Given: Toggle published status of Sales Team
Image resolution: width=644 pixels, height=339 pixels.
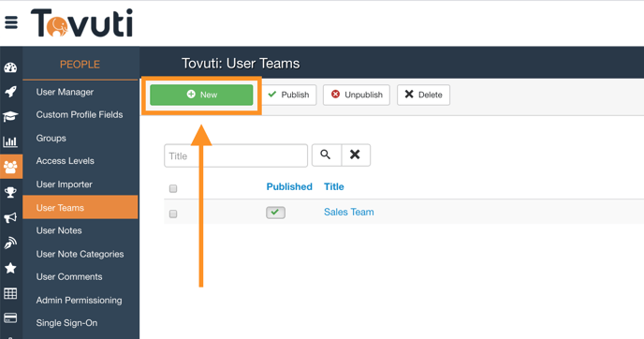Looking at the screenshot, I should (x=275, y=213).
